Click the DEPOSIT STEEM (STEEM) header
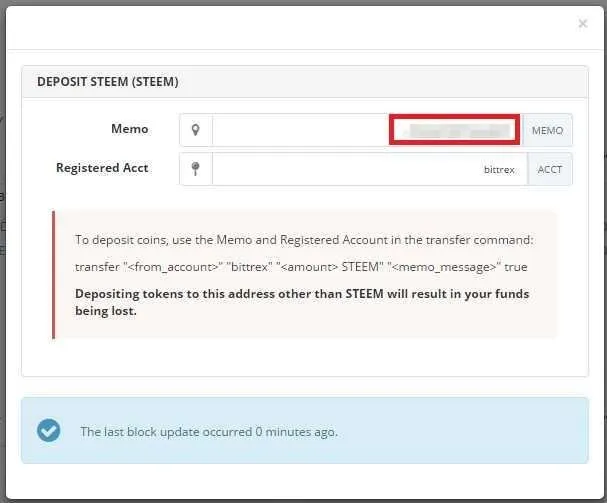607x503 pixels. click(108, 82)
